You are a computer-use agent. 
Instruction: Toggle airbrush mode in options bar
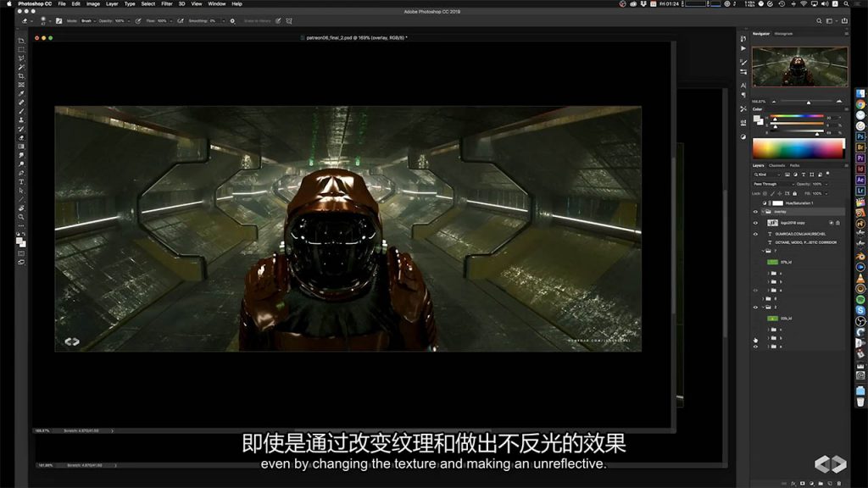coord(180,21)
